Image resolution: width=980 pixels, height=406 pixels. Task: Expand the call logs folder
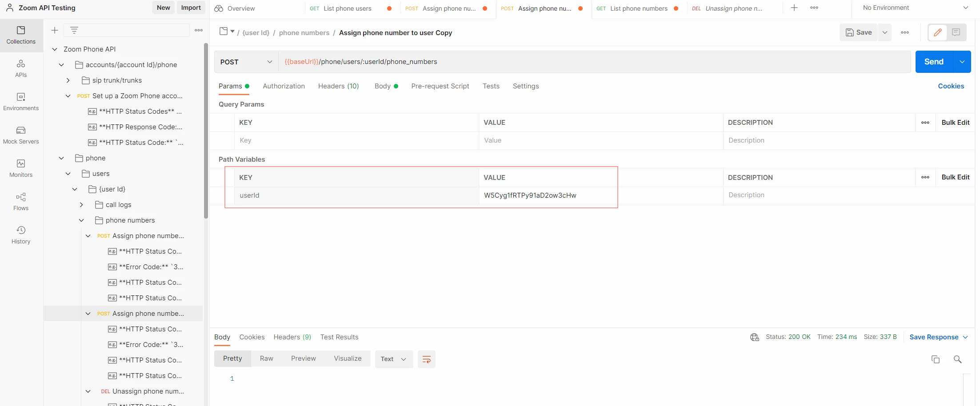81,205
